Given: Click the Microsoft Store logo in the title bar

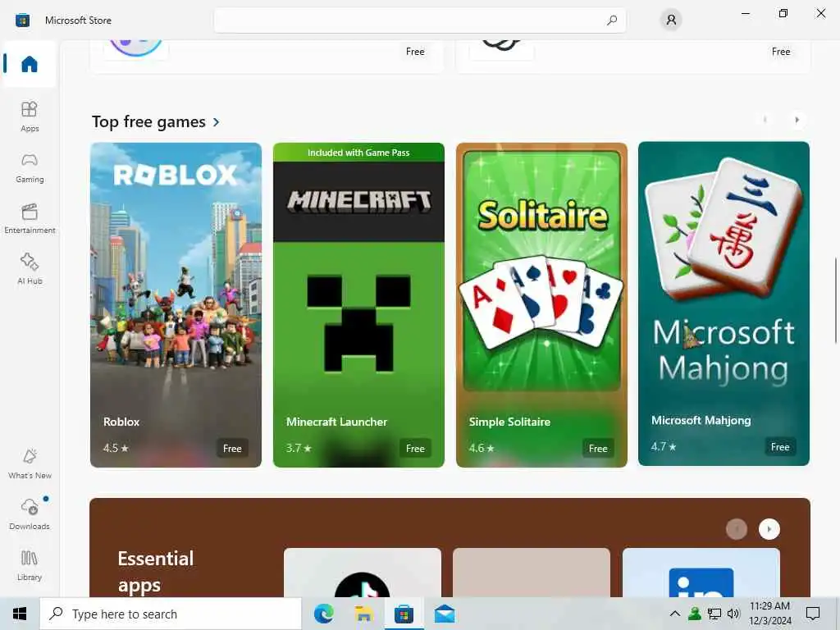Looking at the screenshot, I should pyautogui.click(x=22, y=21).
